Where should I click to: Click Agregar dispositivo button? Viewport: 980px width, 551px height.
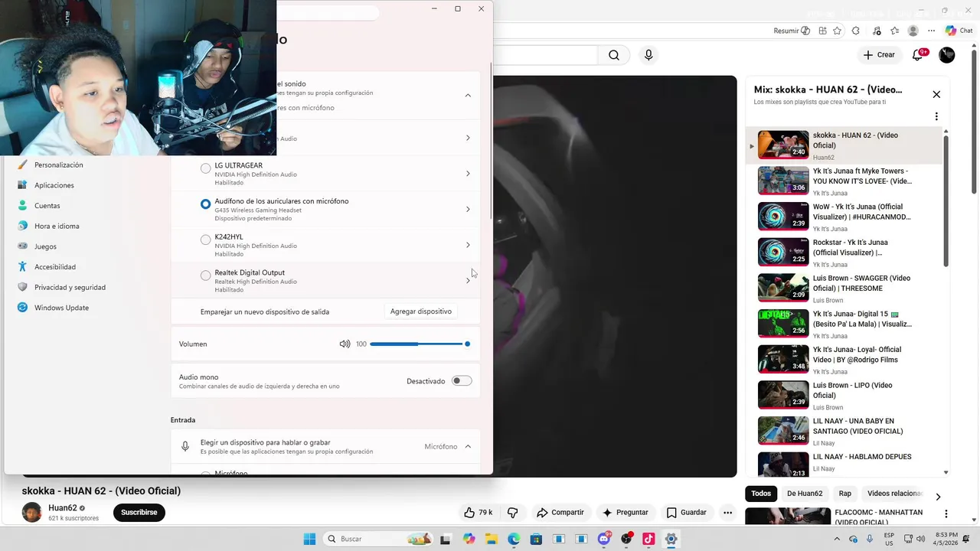pyautogui.click(x=421, y=311)
